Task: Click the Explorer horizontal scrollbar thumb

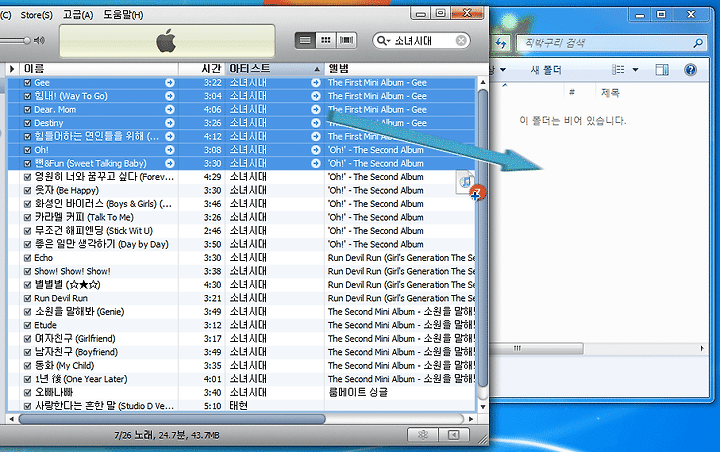Action: click(x=536, y=349)
